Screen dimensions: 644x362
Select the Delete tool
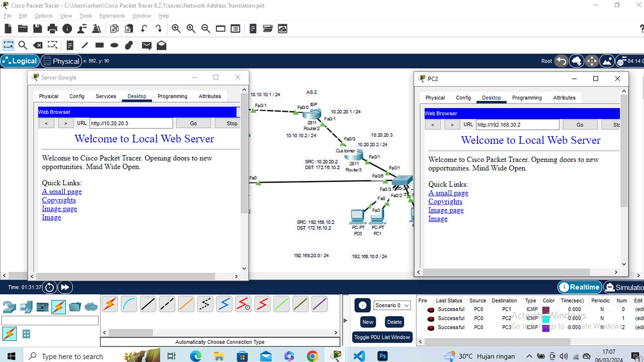(37, 45)
